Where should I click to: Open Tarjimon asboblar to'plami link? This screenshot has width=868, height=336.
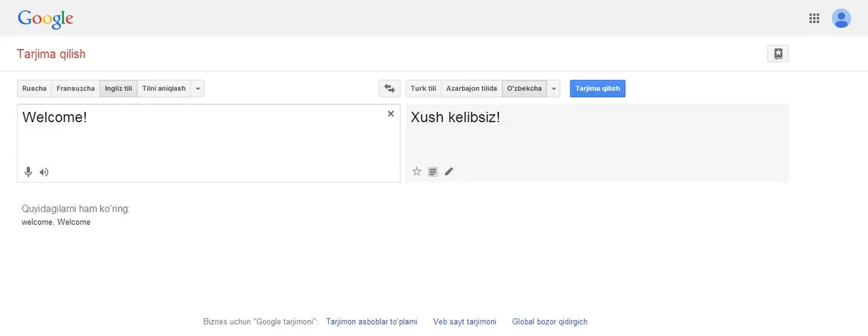(x=372, y=322)
